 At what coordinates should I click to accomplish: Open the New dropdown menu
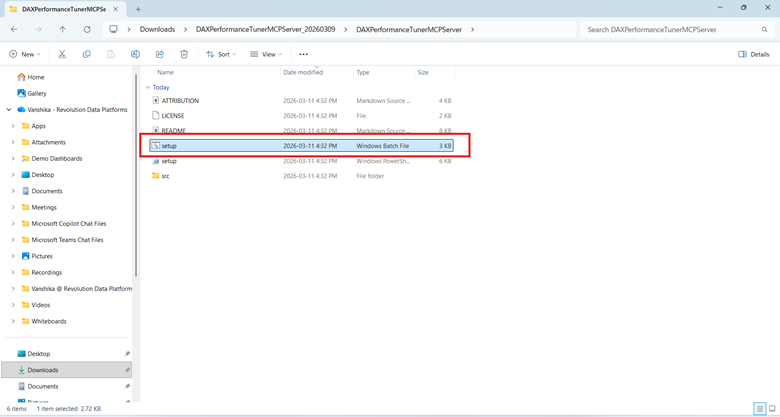click(26, 54)
